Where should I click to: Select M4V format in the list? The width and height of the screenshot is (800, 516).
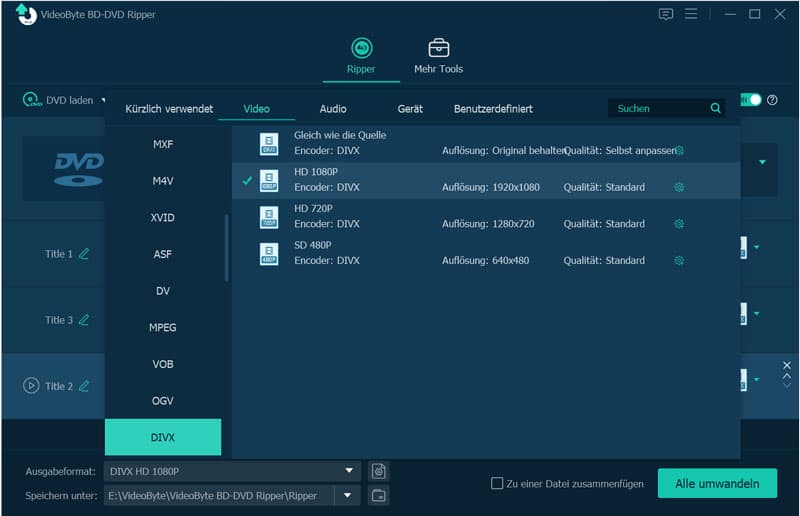pyautogui.click(x=163, y=181)
